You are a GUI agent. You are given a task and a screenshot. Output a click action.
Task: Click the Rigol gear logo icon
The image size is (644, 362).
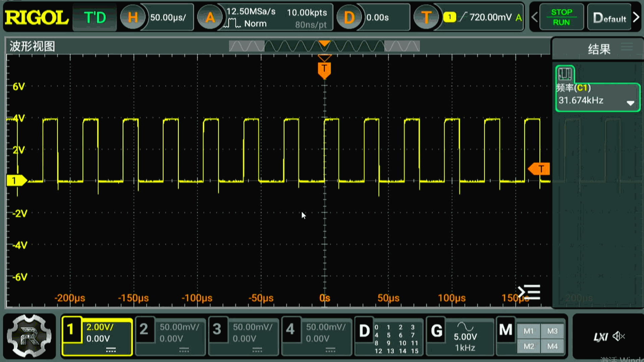click(x=29, y=336)
